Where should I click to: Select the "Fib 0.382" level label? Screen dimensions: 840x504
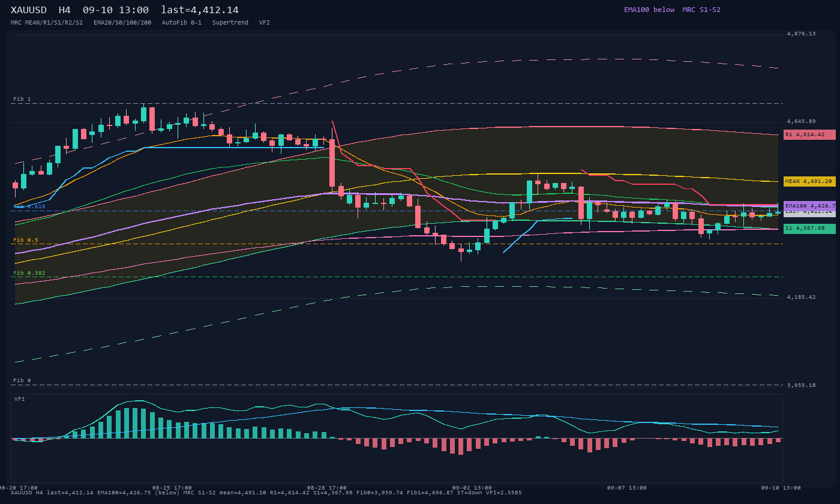pyautogui.click(x=29, y=274)
